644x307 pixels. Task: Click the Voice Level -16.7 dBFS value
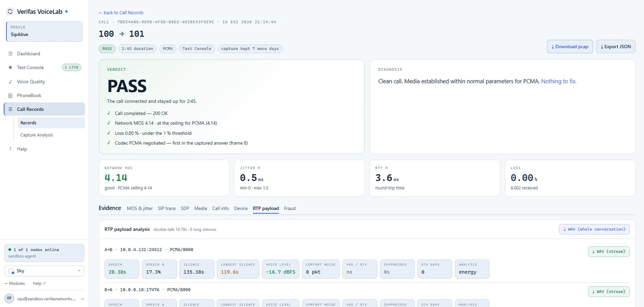coord(280,272)
